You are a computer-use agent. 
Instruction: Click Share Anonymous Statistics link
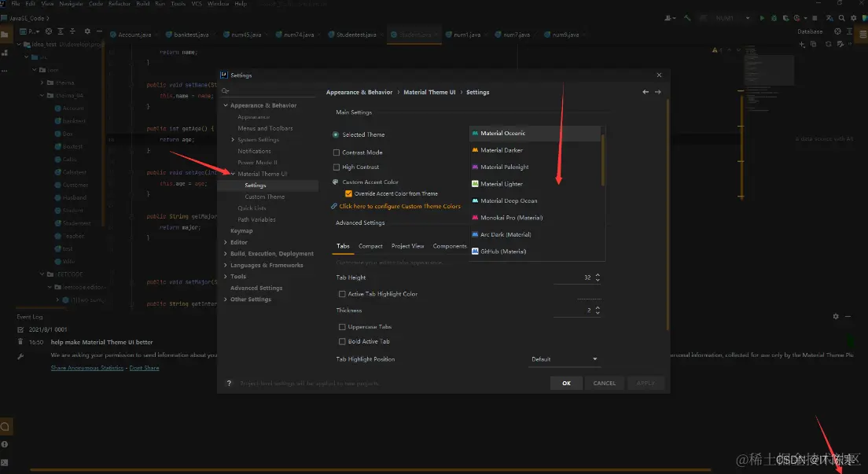pyautogui.click(x=87, y=368)
